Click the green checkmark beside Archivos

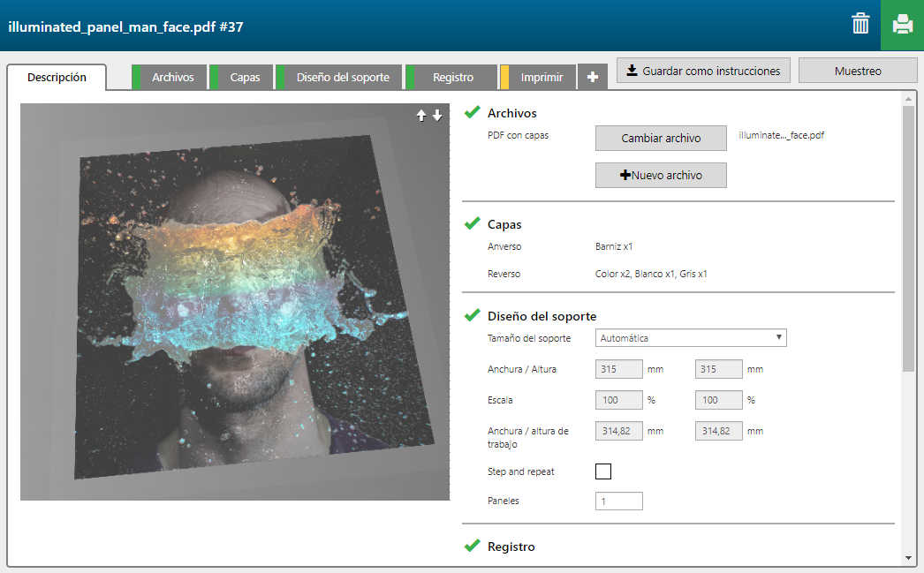pyautogui.click(x=473, y=113)
